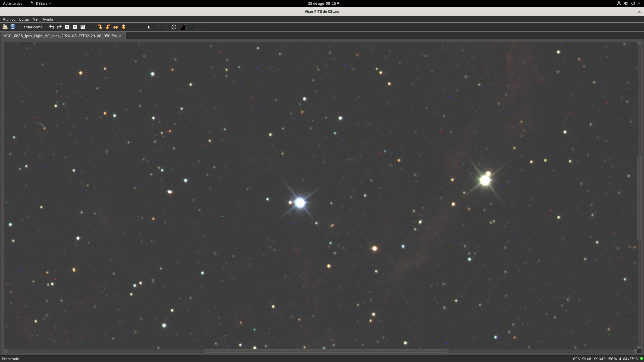This screenshot has height=362, width=644.
Task: Fit image to window size
Action: click(x=83, y=27)
